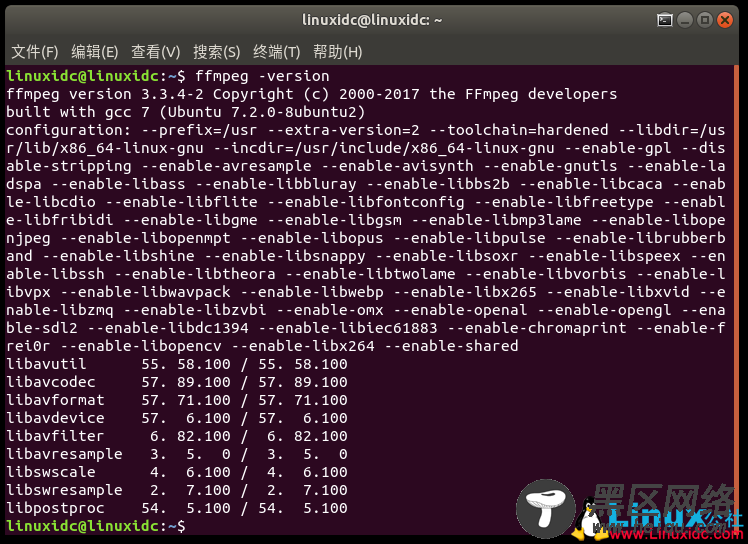Click the 'ffmpeg -version' command text

[x=262, y=76]
